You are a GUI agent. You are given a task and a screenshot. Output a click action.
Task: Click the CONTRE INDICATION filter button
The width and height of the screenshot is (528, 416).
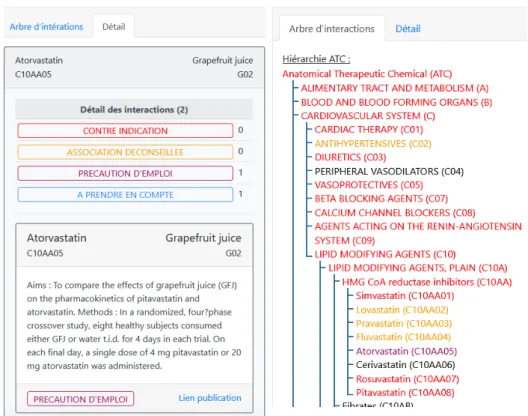[125, 131]
